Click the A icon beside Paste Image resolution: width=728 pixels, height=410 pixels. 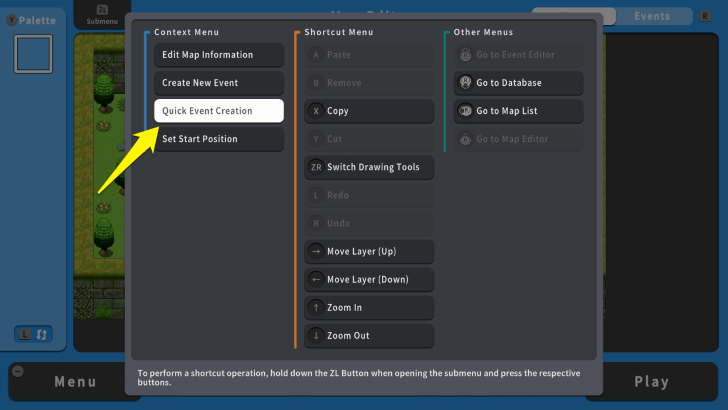pyautogui.click(x=316, y=55)
